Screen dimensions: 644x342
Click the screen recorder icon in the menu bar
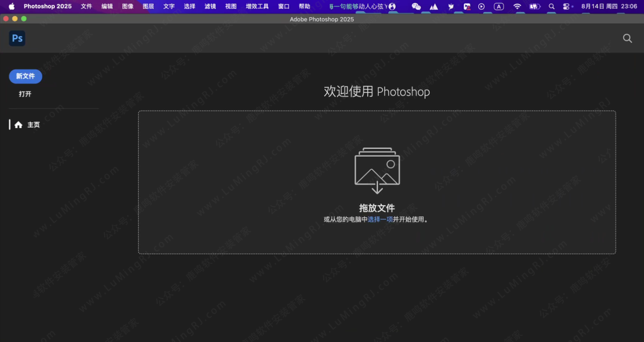click(x=467, y=7)
